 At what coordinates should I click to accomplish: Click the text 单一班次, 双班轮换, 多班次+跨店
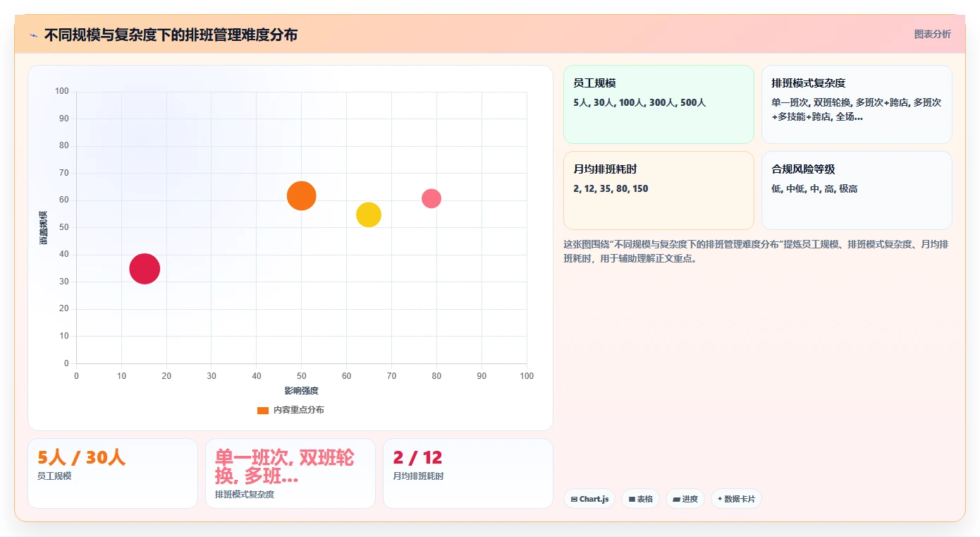click(x=840, y=102)
